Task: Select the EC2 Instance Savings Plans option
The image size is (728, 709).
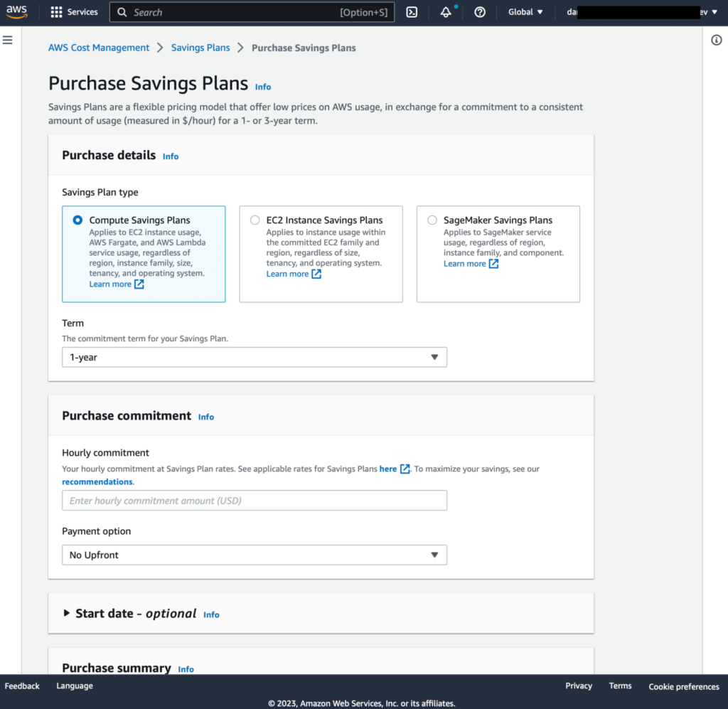Action: 255,220
